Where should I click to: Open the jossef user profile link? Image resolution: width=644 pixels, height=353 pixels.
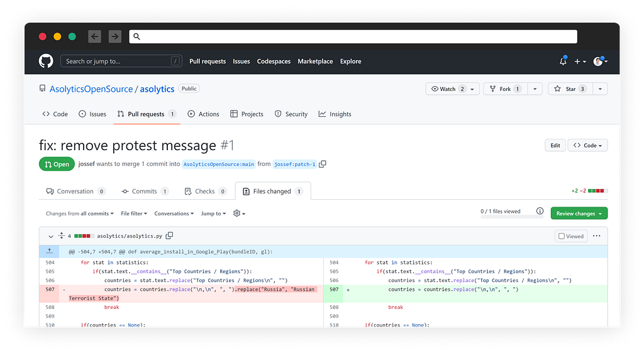(x=86, y=163)
